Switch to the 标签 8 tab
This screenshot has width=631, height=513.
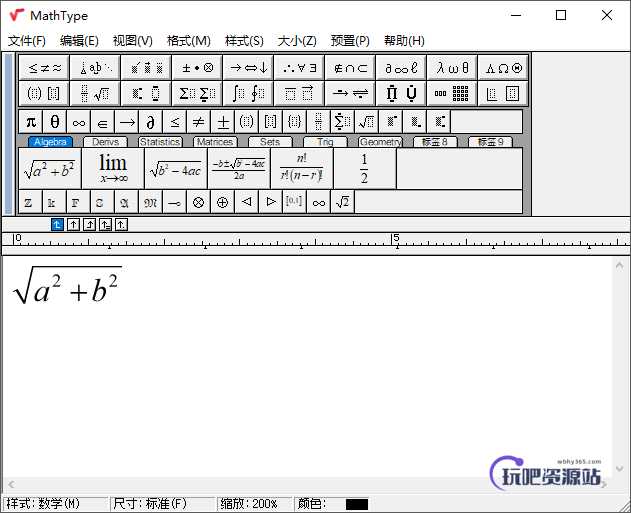(x=435, y=142)
